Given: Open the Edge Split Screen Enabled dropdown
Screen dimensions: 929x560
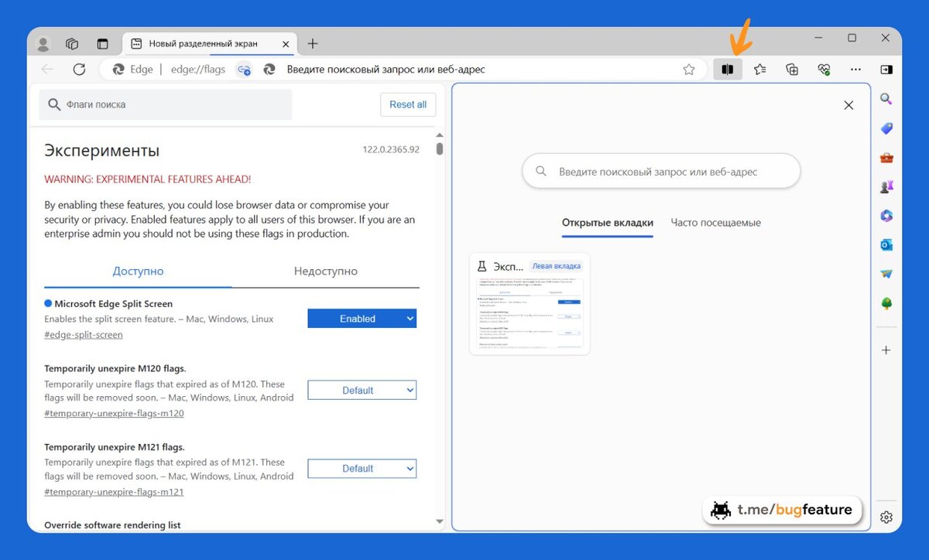Looking at the screenshot, I should point(362,319).
